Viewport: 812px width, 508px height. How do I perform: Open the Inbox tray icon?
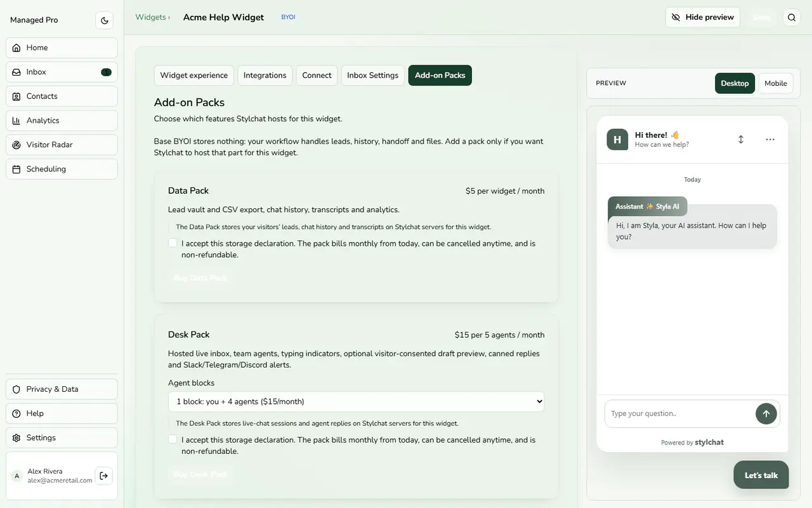[x=16, y=72]
